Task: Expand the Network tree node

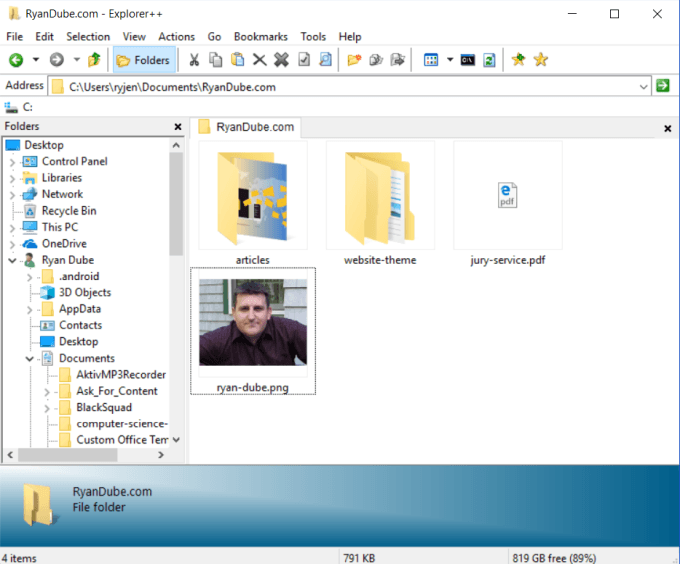Action: tap(12, 195)
